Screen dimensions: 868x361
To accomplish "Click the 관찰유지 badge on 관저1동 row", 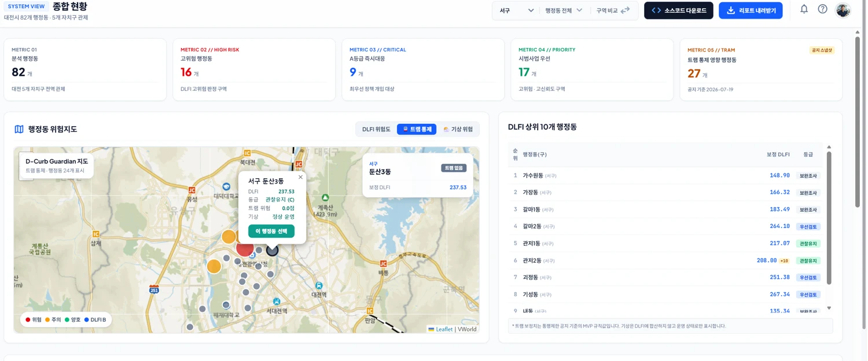I will pyautogui.click(x=808, y=244).
